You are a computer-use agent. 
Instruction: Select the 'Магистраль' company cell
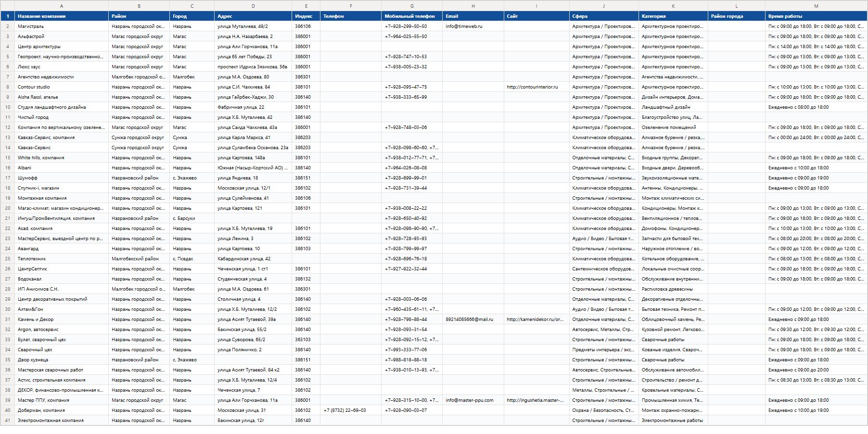pos(62,26)
